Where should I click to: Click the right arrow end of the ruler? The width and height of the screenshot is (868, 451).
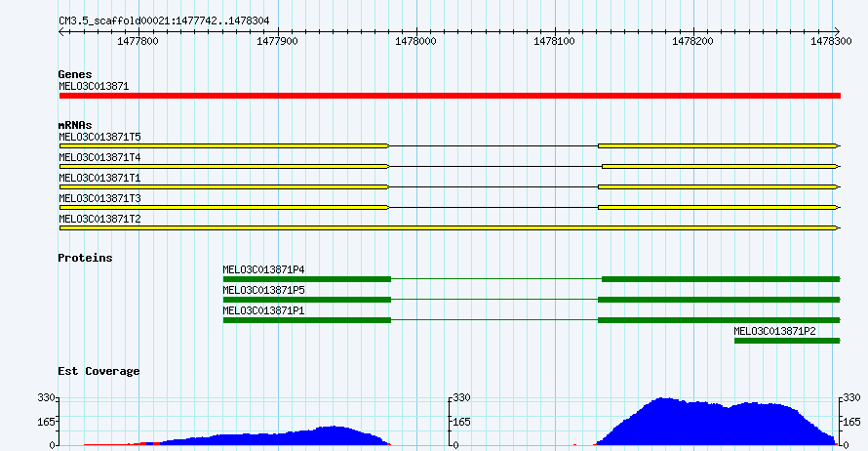837,32
